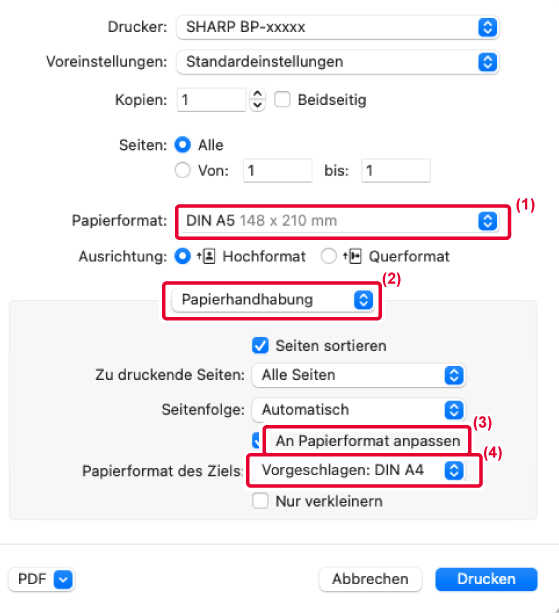Enable the Beidseitig checkbox
Viewport: 559px width, 613px height.
(282, 99)
